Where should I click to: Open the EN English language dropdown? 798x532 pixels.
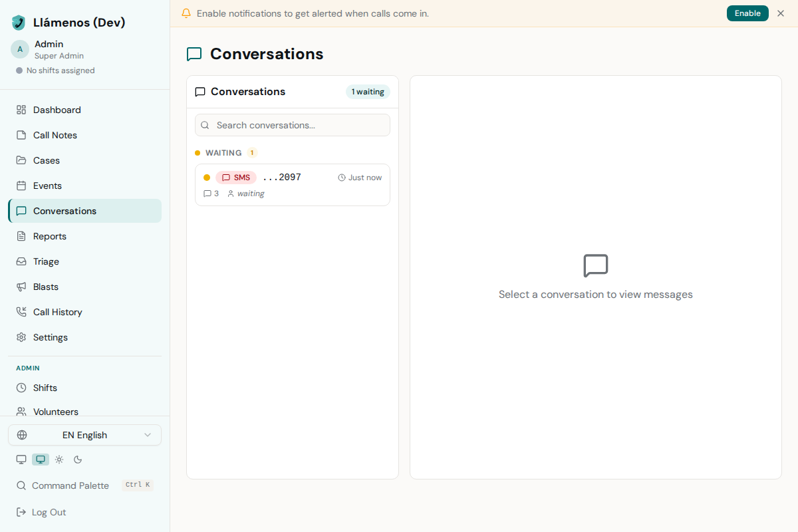pos(84,435)
